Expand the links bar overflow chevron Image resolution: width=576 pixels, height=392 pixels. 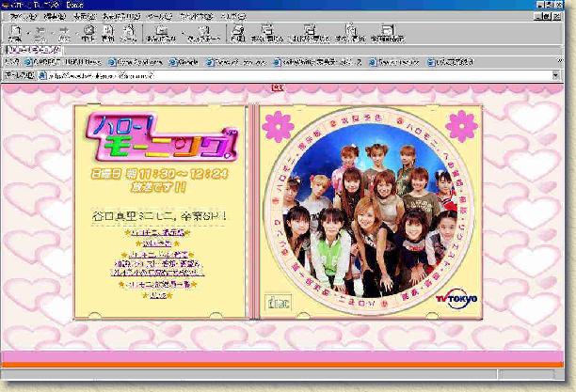tap(559, 61)
